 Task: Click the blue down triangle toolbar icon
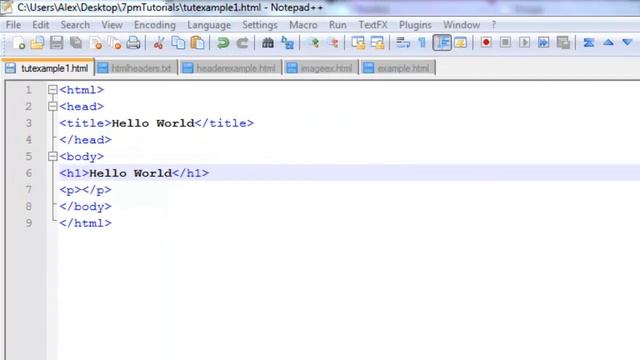click(627, 42)
